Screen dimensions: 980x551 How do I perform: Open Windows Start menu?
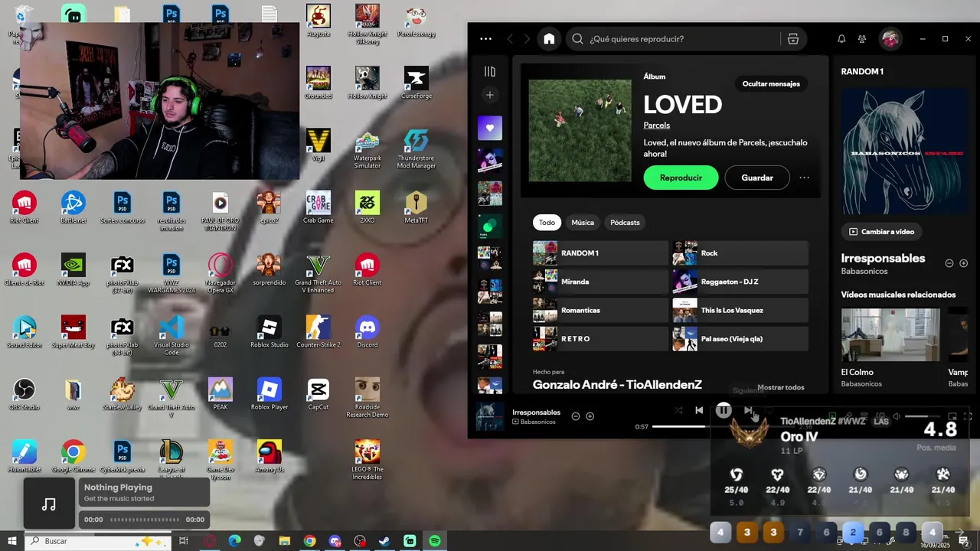(11, 541)
